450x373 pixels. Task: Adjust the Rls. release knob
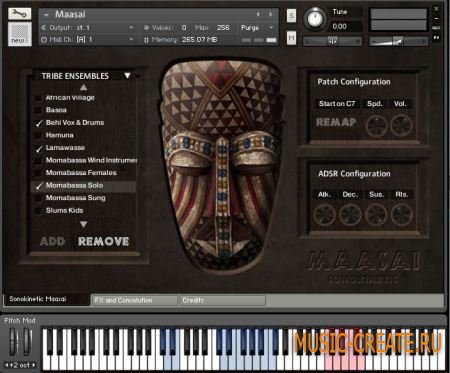pyautogui.click(x=402, y=215)
